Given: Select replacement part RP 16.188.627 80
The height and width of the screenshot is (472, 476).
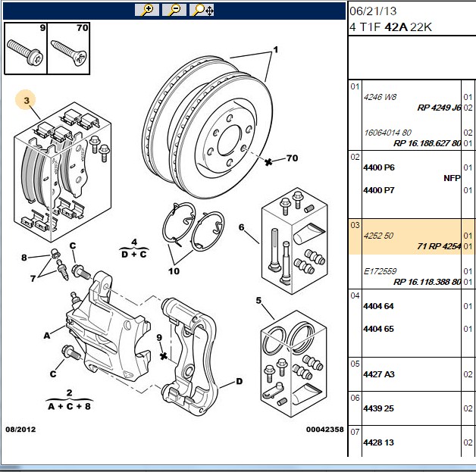Looking at the screenshot, I should pos(427,143).
